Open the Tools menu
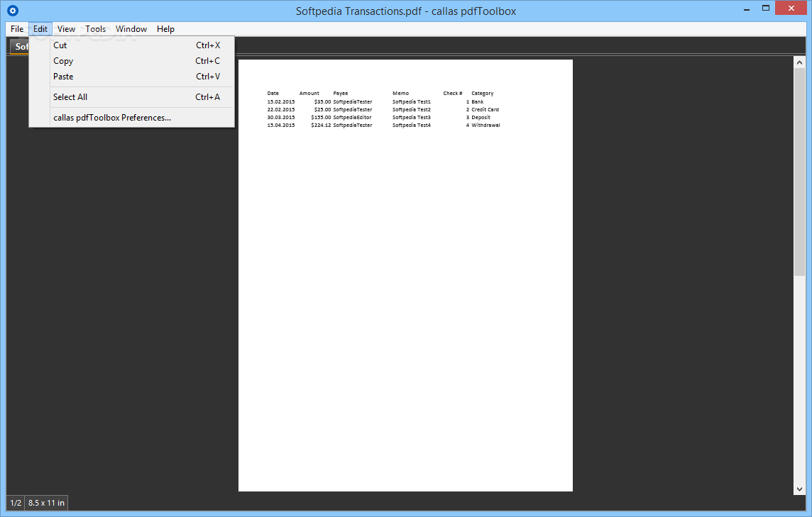Image resolution: width=812 pixels, height=517 pixels. (x=95, y=29)
